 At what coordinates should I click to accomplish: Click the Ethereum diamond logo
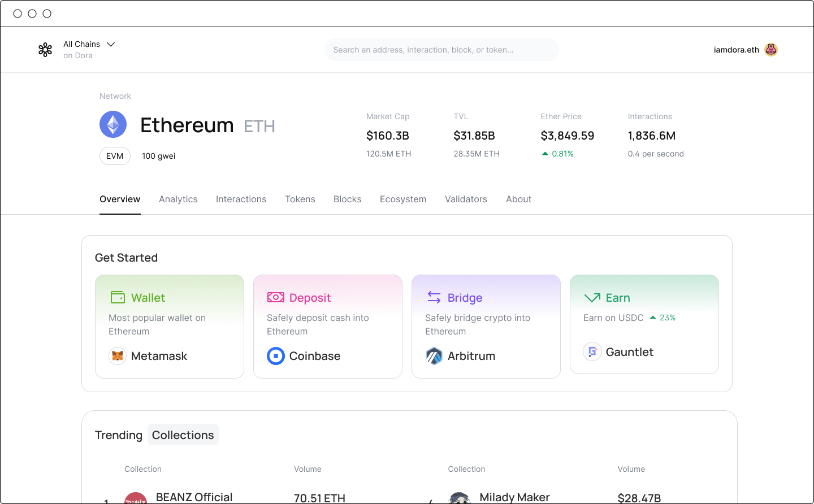[x=113, y=124]
